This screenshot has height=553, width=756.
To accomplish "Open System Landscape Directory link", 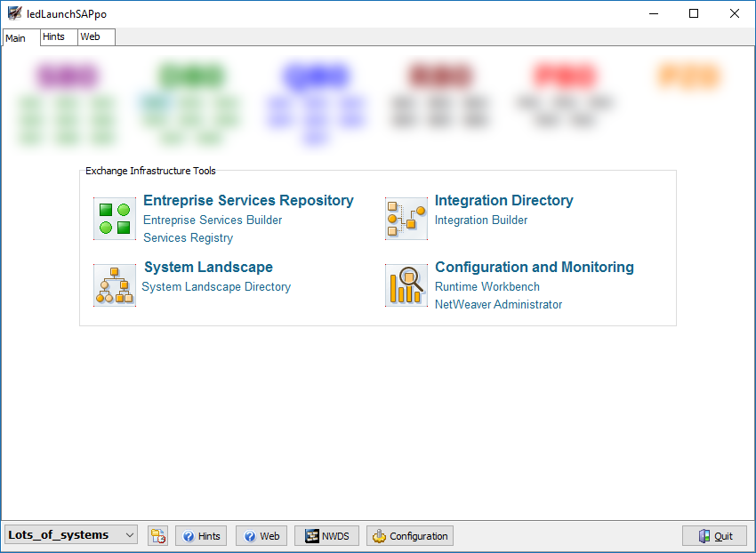I will coord(216,286).
